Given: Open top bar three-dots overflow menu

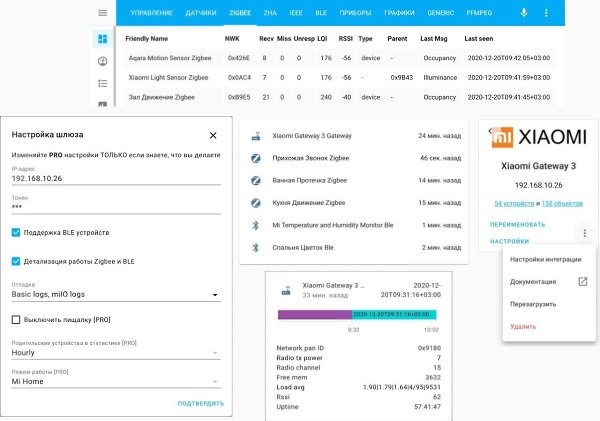Looking at the screenshot, I should pyautogui.click(x=546, y=13).
